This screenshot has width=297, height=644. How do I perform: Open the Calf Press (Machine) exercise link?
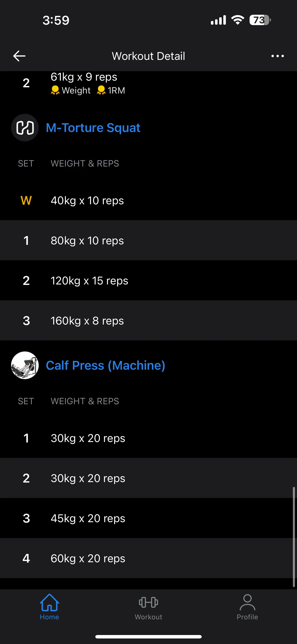pyautogui.click(x=105, y=365)
